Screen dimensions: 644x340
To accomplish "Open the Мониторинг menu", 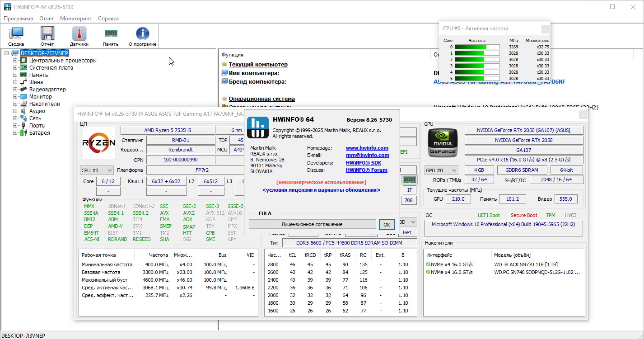I will (76, 19).
